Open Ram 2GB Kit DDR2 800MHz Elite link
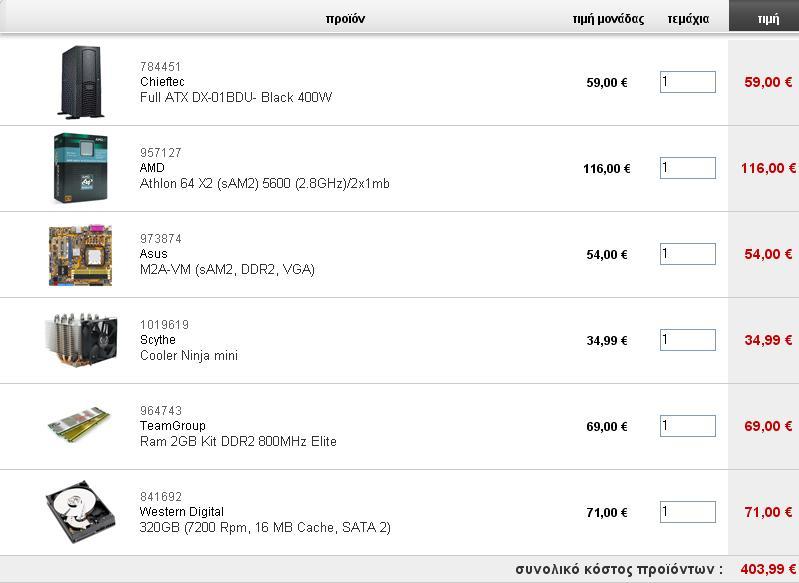Screen dimensions: 799x583 (238, 441)
